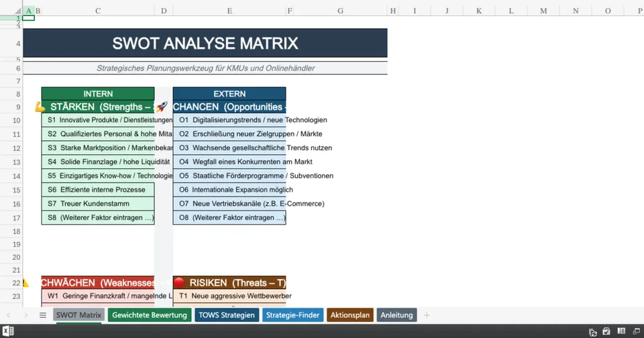Viewport: 644px width, 338px height.
Task: Select the STÄRKEN (Strengths) heading cell
Action: click(98, 107)
